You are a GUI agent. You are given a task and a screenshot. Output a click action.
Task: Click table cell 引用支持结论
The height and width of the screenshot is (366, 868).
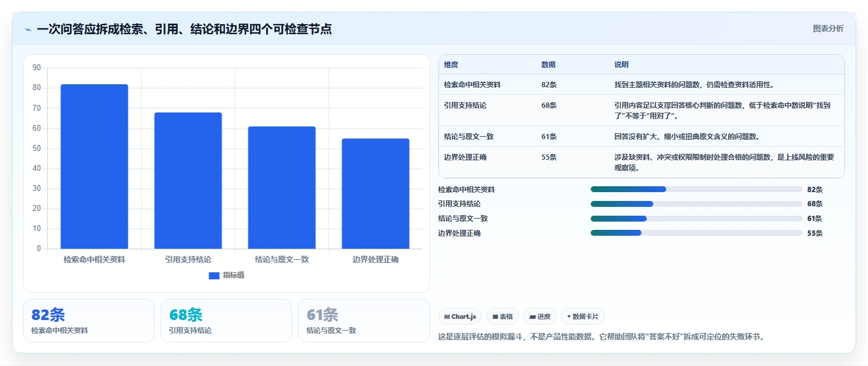[465, 105]
